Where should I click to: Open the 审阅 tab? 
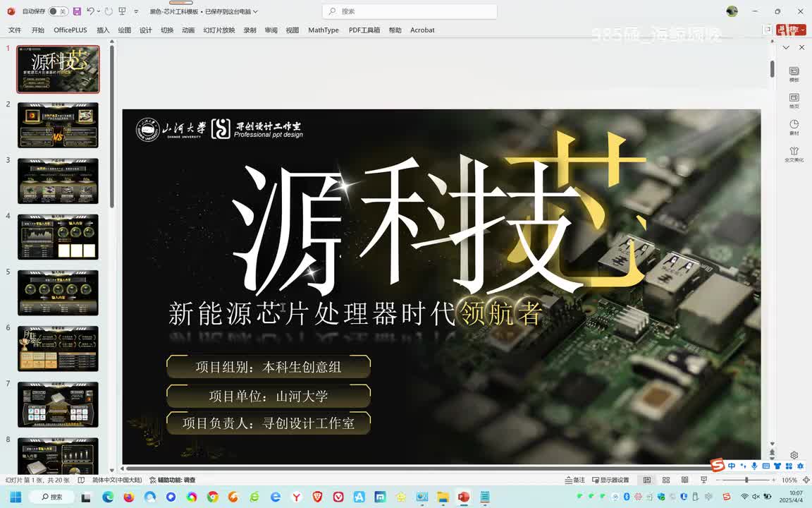(271, 30)
